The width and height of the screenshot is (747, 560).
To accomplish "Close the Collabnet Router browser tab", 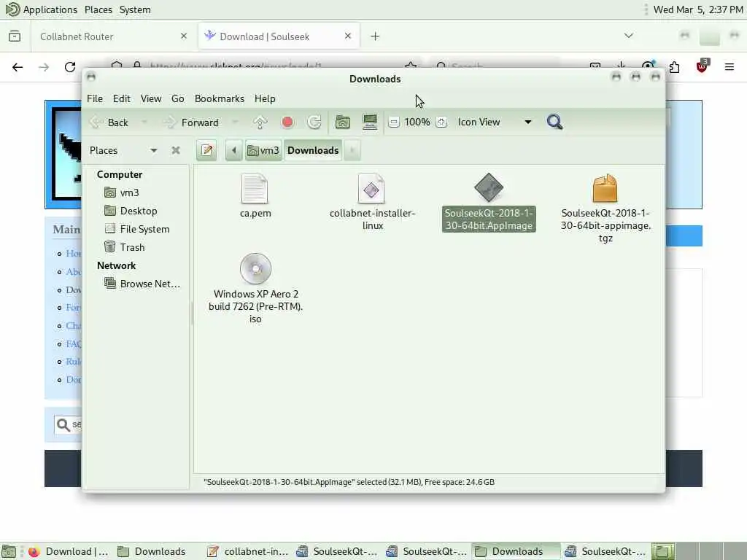I will pos(184,36).
